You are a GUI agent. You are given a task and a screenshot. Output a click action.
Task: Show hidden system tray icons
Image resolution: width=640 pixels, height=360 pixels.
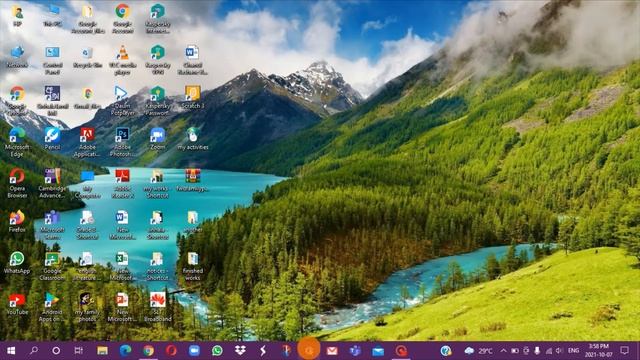[x=503, y=351]
